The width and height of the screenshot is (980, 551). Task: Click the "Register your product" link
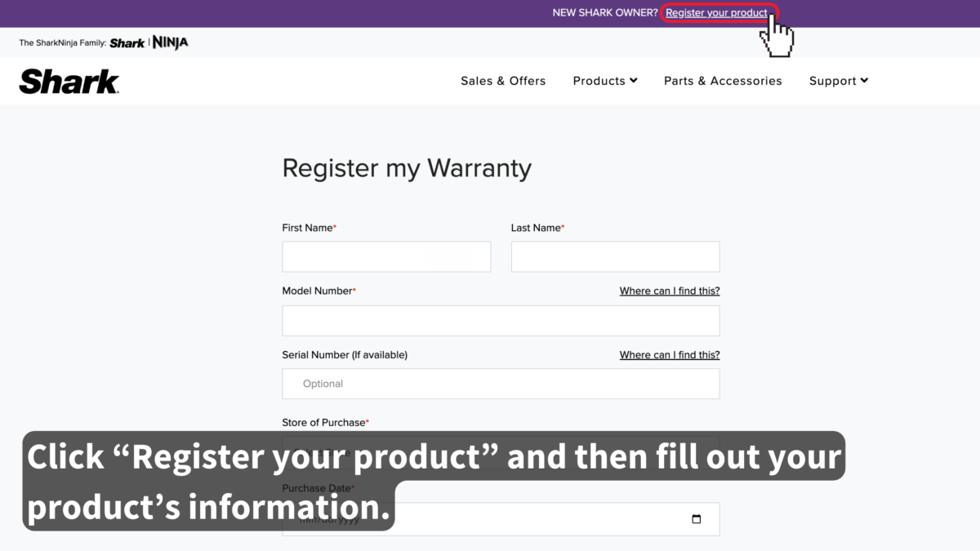point(716,13)
